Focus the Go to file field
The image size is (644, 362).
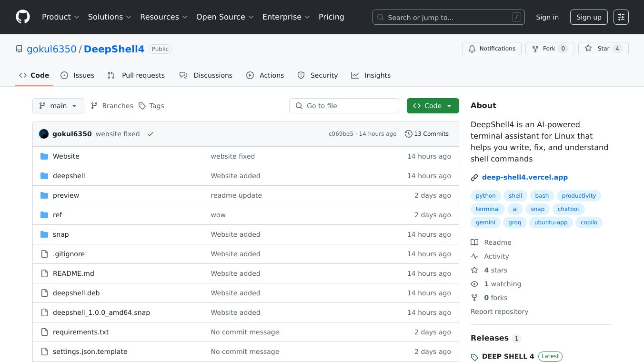[x=344, y=106]
